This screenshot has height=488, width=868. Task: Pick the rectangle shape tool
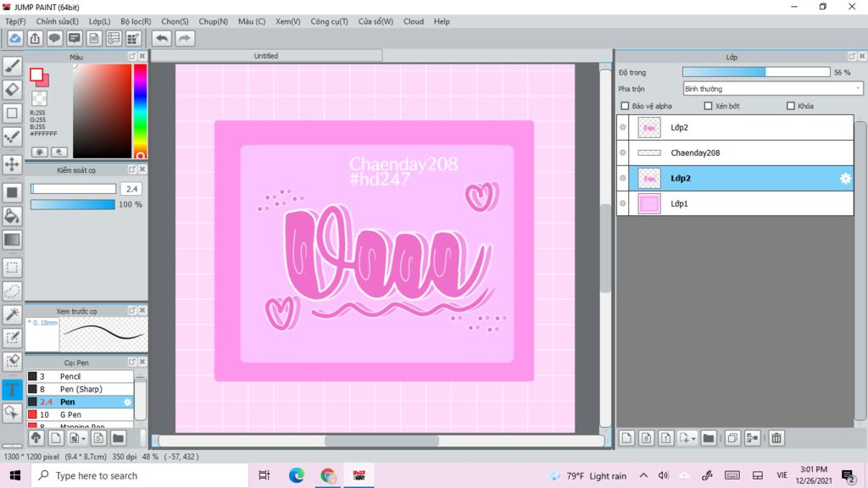point(12,114)
